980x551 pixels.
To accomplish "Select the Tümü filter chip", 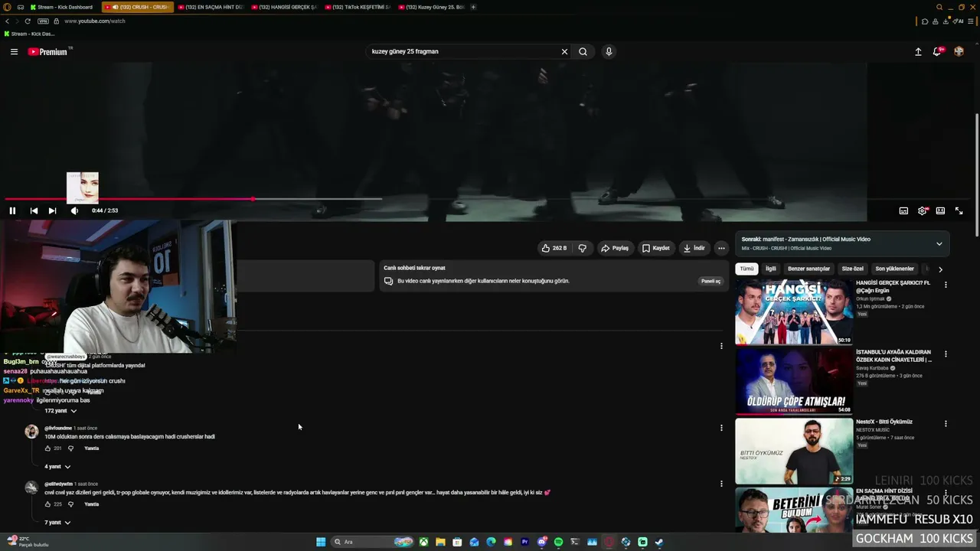I will coord(746,269).
